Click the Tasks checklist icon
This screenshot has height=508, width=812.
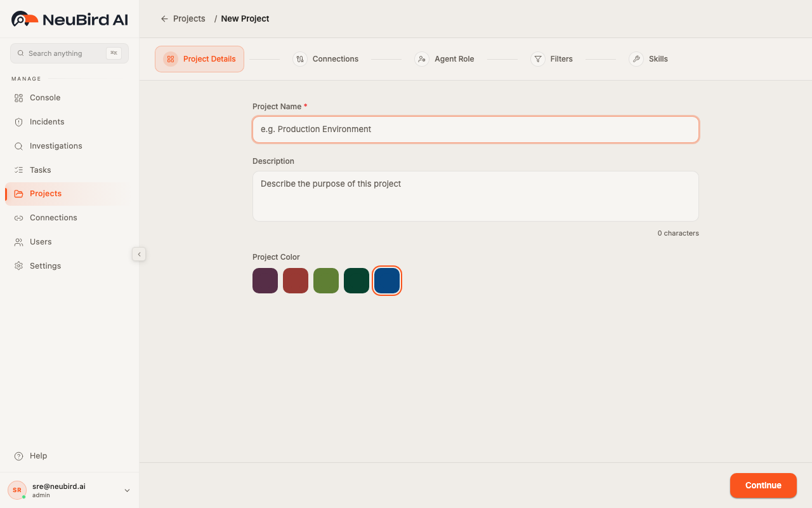(x=18, y=170)
